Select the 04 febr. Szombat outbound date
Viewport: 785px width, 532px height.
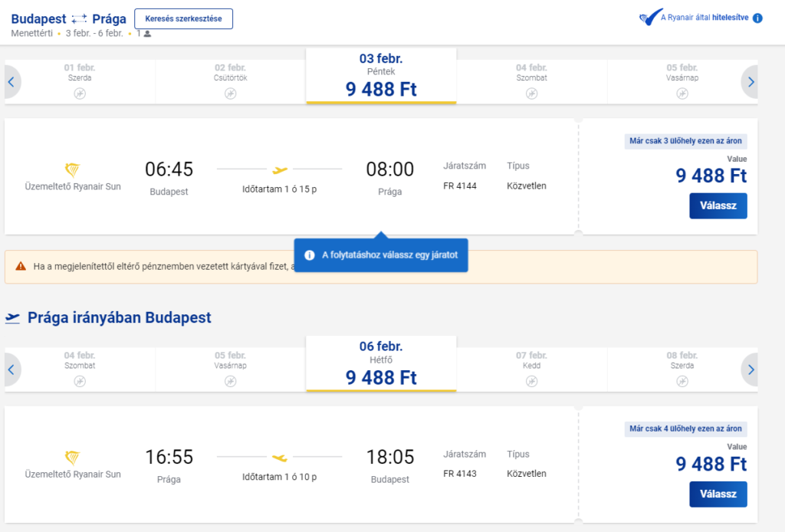[532, 81]
